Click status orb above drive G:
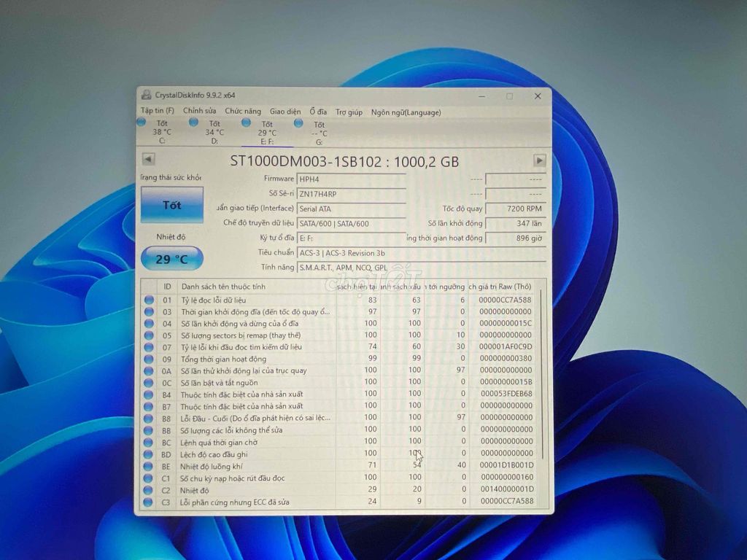 point(298,123)
